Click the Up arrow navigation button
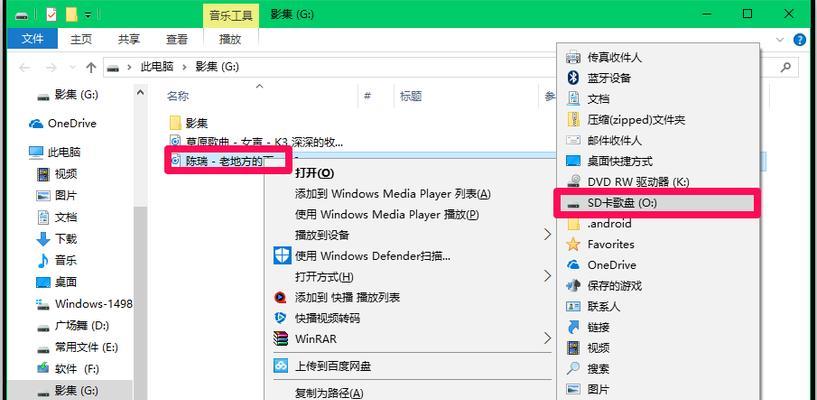817x400 pixels. (91, 67)
